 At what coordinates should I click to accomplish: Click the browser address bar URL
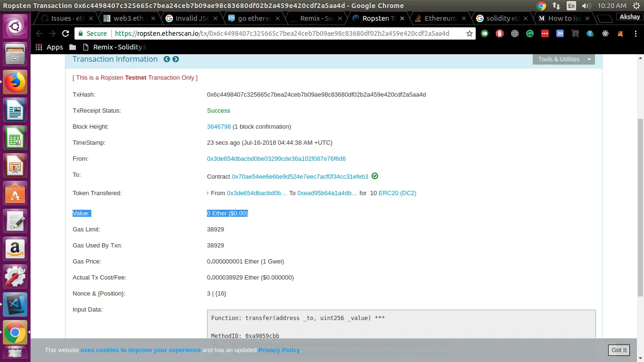[282, 34]
